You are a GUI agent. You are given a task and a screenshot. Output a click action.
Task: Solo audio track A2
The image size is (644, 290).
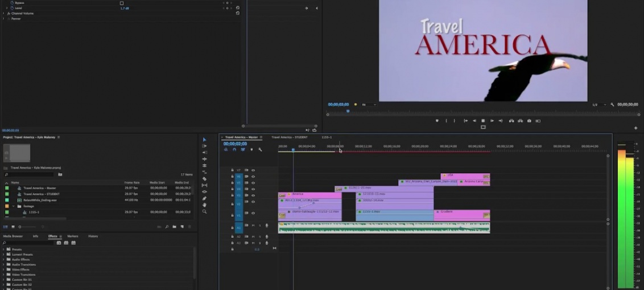pos(259,237)
